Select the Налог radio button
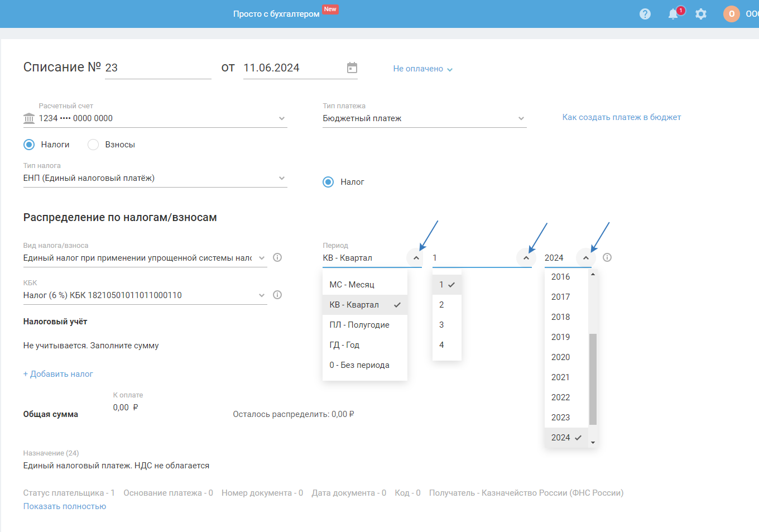This screenshot has height=532, width=759. (328, 182)
